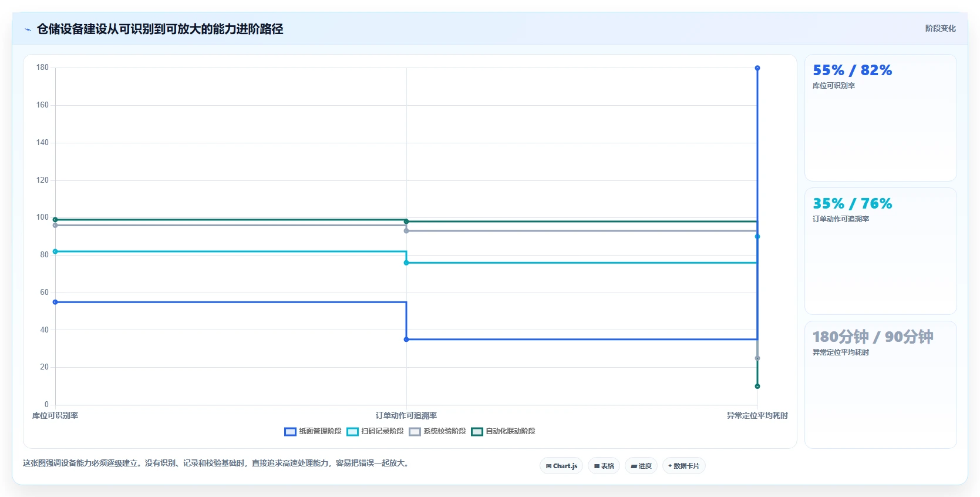This screenshot has height=497, width=980.
Task: Click the y-axis tick label 0
Action: (x=46, y=405)
